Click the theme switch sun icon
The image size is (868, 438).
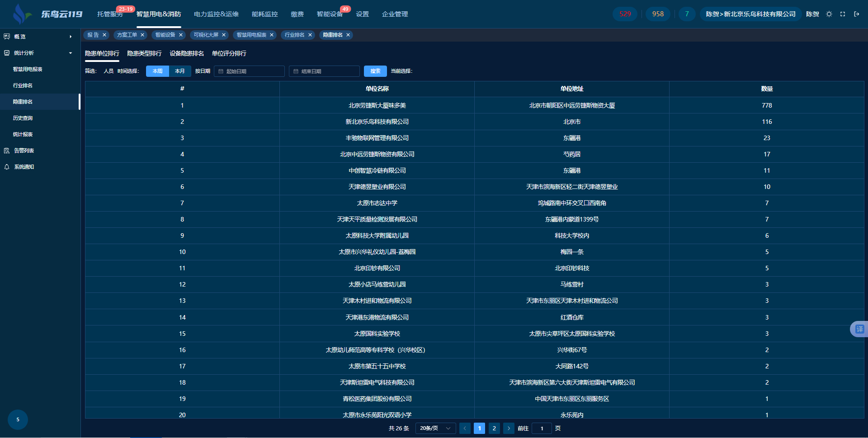[829, 14]
